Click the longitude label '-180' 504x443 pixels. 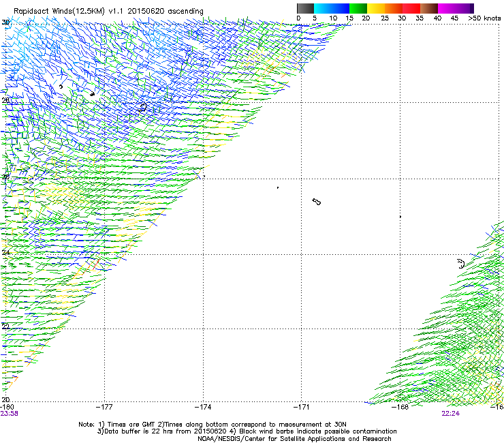(x=7, y=407)
